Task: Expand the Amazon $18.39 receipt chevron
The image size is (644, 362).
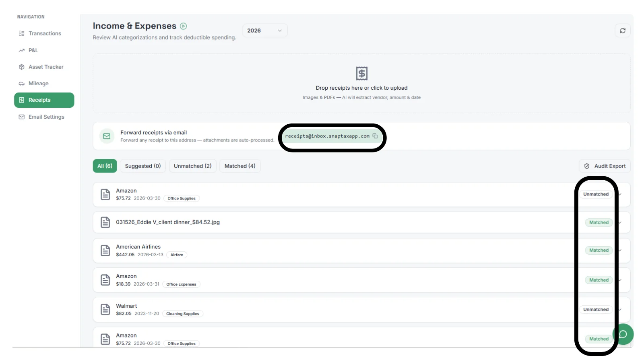Action: click(x=620, y=280)
